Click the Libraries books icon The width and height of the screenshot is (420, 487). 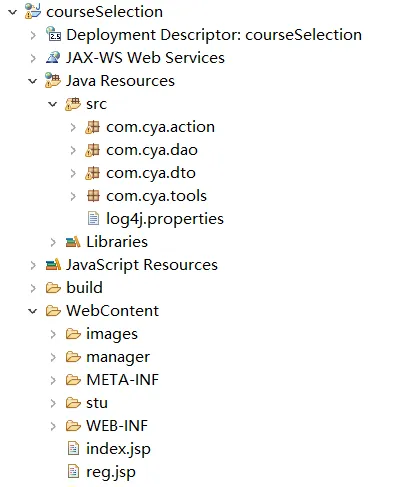tap(73, 242)
